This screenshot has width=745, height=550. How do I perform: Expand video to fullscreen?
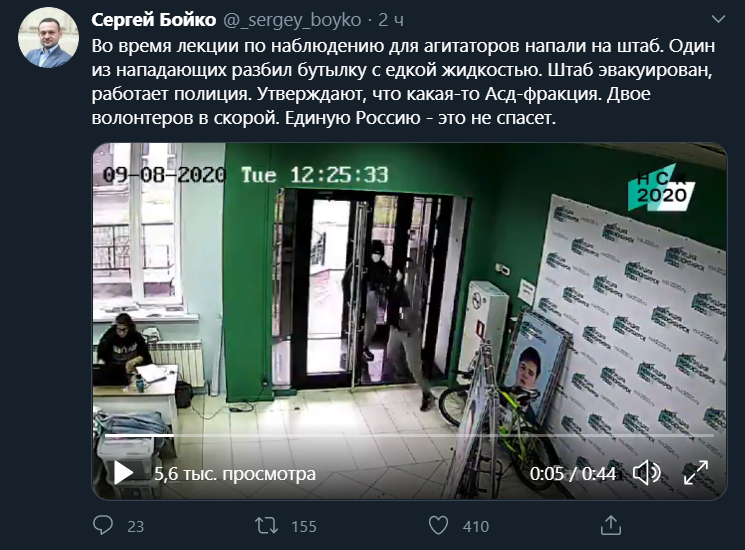[x=696, y=473]
